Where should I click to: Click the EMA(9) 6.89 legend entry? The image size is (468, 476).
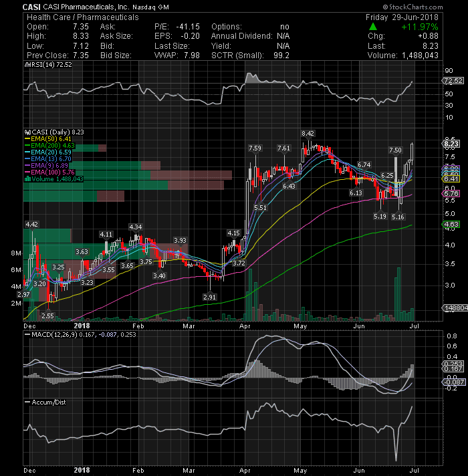click(x=47, y=166)
